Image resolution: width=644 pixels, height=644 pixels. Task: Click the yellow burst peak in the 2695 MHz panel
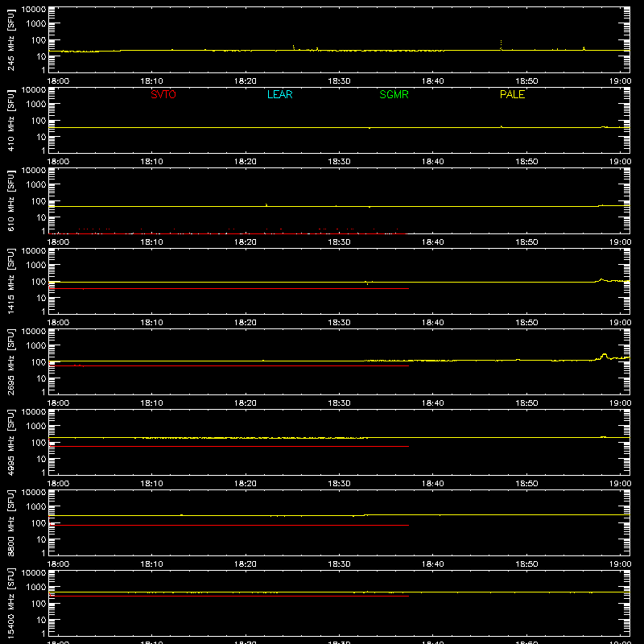coord(605,355)
